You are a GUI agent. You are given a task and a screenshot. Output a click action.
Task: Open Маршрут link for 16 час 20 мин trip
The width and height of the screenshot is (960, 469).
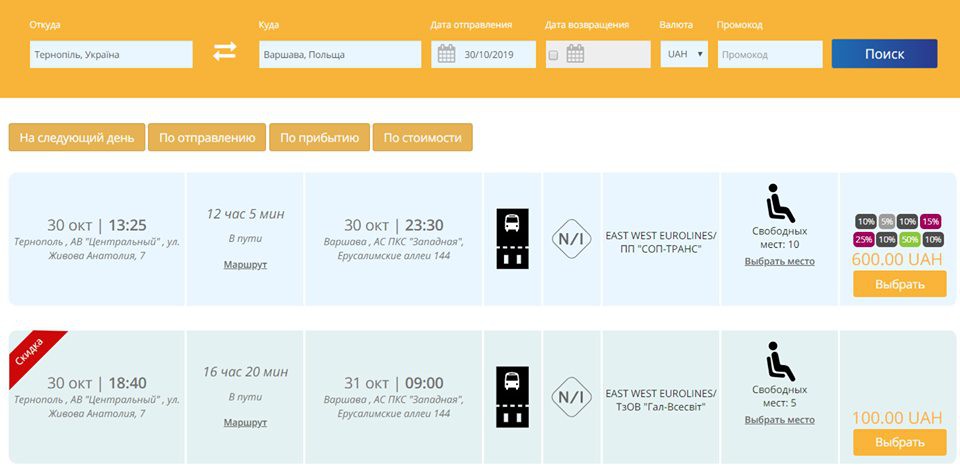pos(245,422)
